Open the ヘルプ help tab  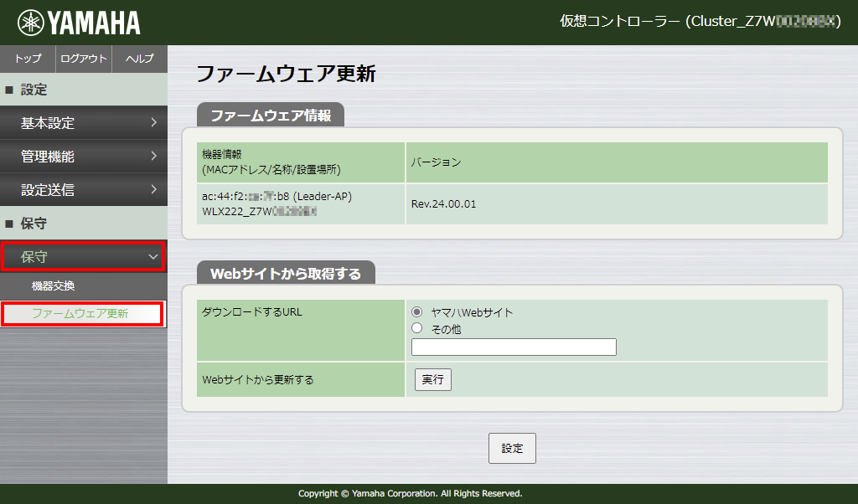tap(139, 59)
